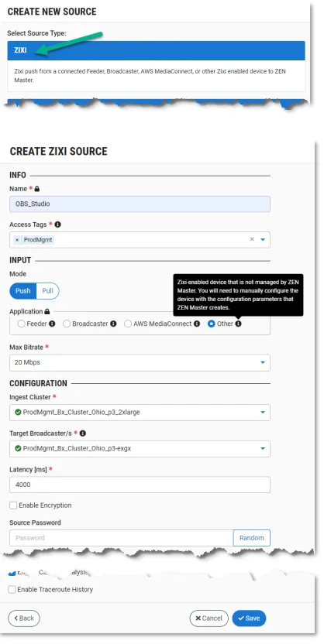This screenshot has height=644, width=324.
Task: Go Back to the previous step
Action: (24, 618)
